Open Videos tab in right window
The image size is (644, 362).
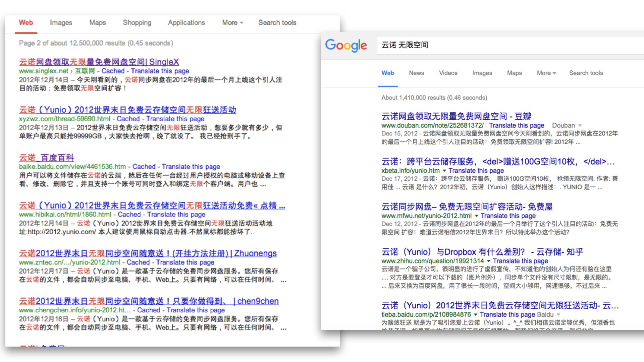(x=448, y=73)
